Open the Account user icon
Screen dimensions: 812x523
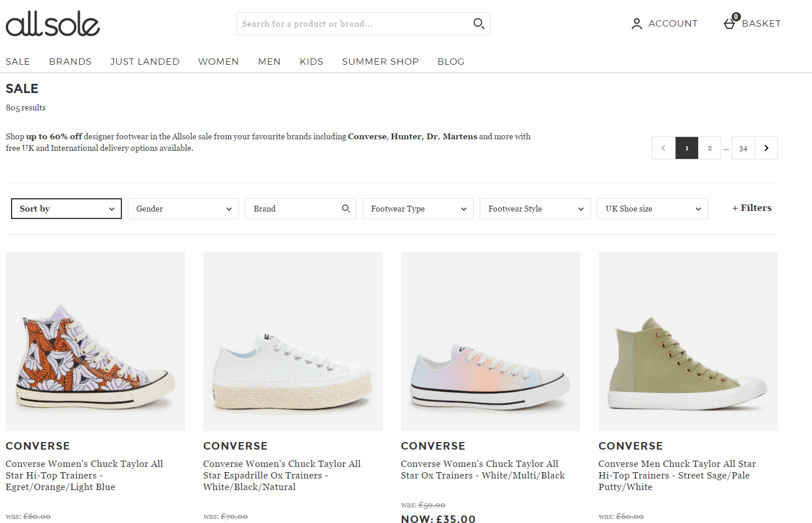tap(636, 24)
